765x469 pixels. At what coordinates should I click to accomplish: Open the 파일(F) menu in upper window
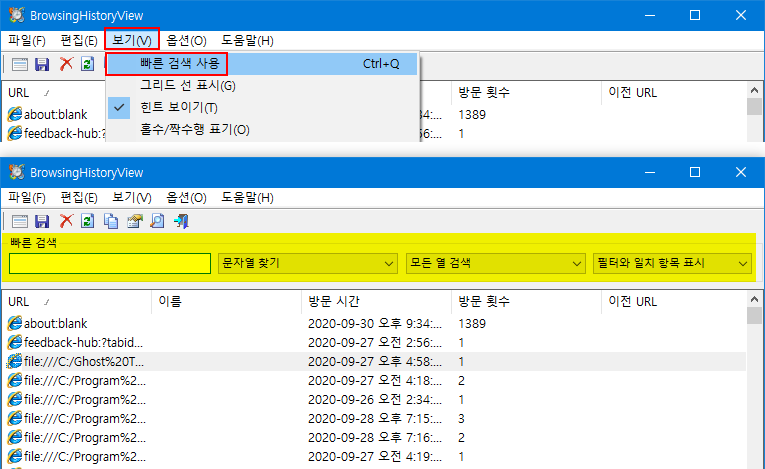[x=27, y=41]
